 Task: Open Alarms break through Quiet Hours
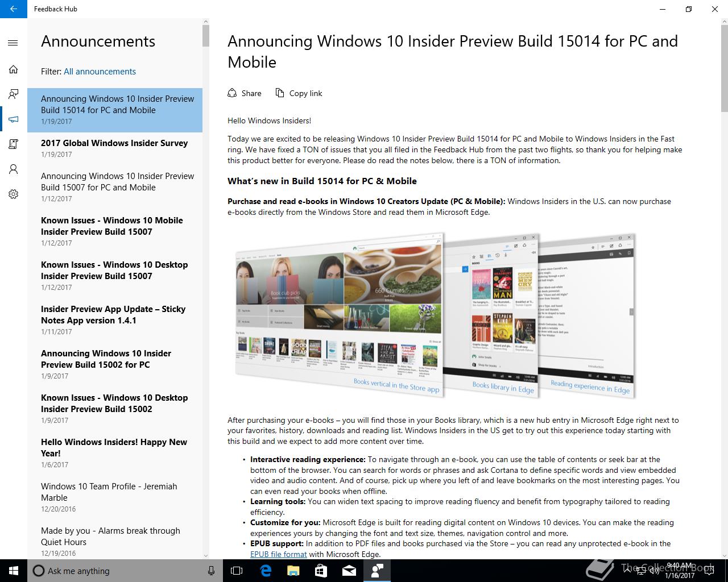tap(115, 542)
